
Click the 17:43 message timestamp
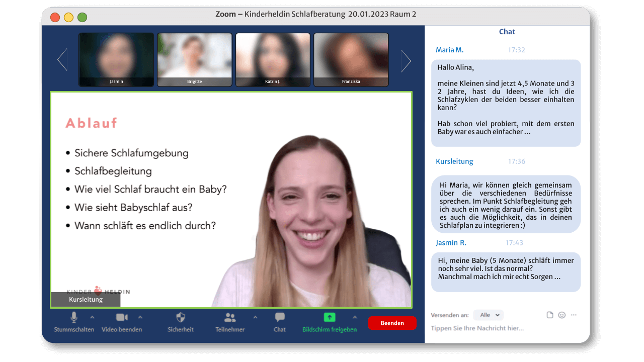[x=514, y=242]
